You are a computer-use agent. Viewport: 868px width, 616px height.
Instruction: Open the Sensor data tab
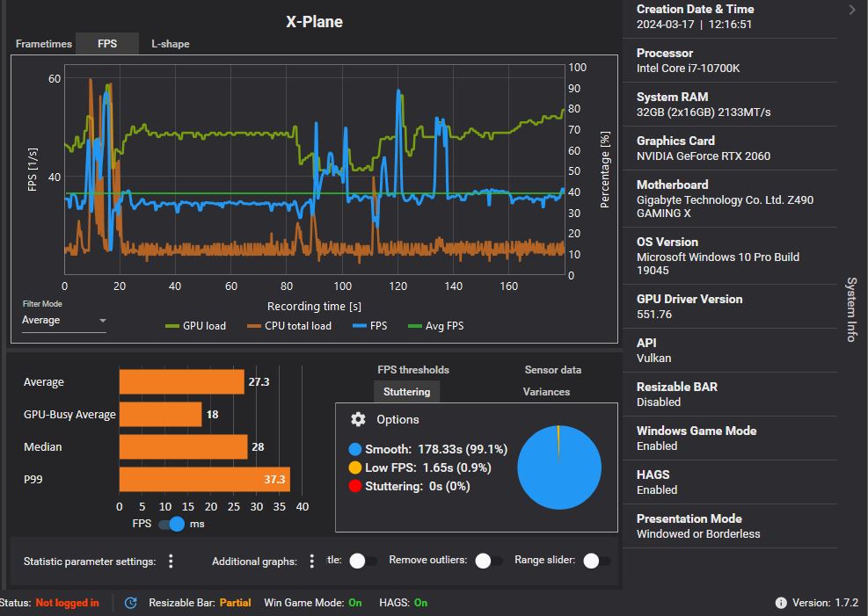point(553,370)
